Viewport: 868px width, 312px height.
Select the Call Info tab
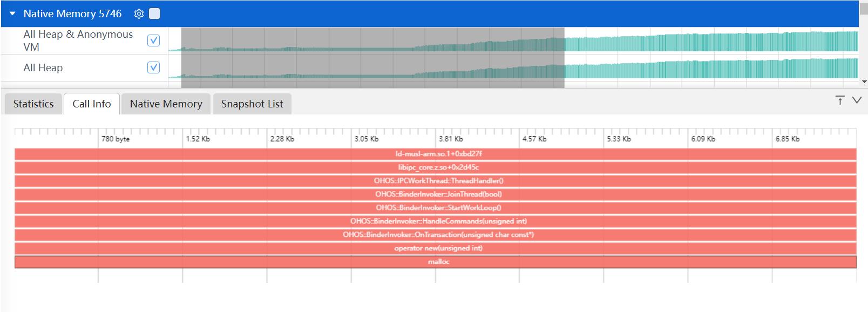pyautogui.click(x=92, y=104)
